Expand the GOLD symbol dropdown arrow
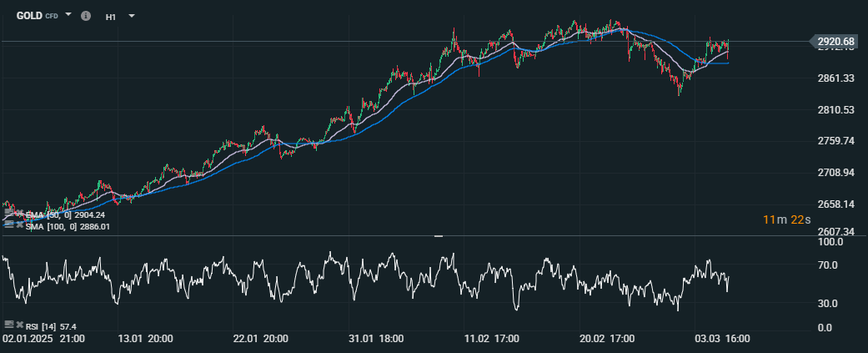The height and width of the screenshot is (353, 868). 68,16
